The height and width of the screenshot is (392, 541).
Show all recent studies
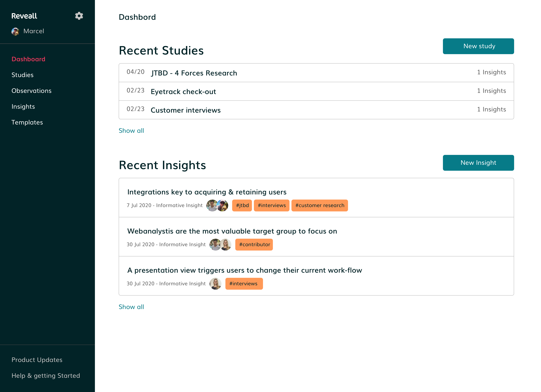click(x=131, y=131)
